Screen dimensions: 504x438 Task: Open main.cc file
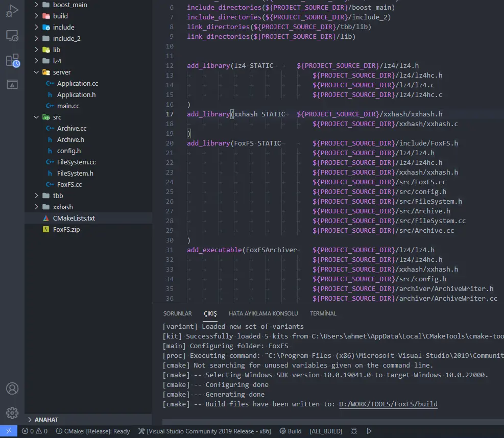68,106
